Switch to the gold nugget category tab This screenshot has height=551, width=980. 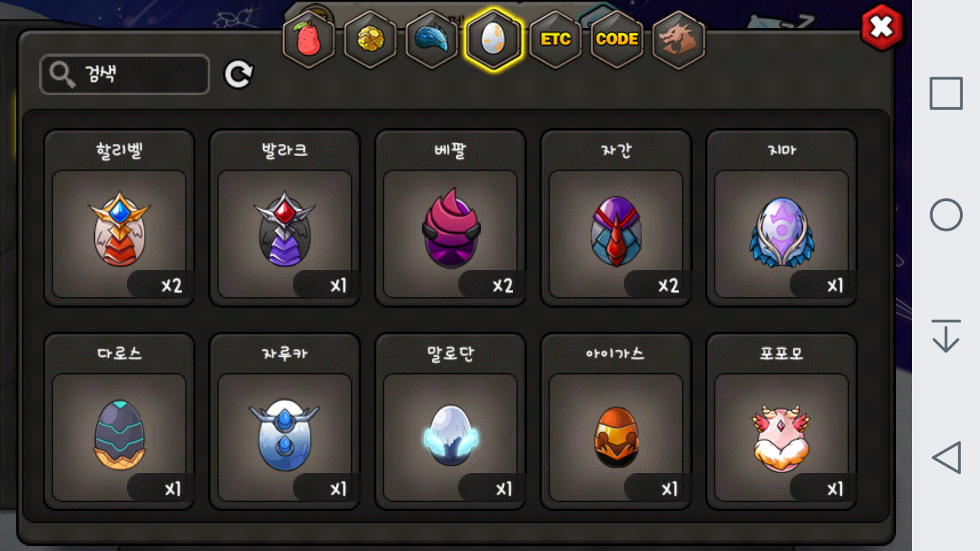click(371, 39)
